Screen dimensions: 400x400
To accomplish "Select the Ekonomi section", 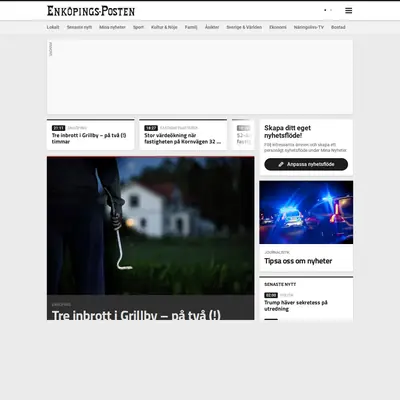I will point(278,27).
